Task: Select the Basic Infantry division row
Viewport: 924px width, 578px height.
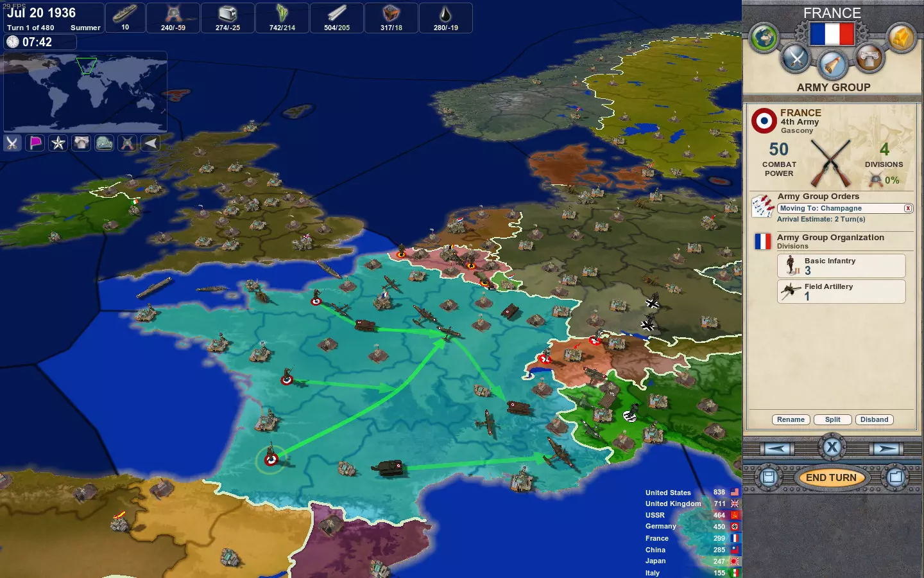Action: [x=841, y=266]
